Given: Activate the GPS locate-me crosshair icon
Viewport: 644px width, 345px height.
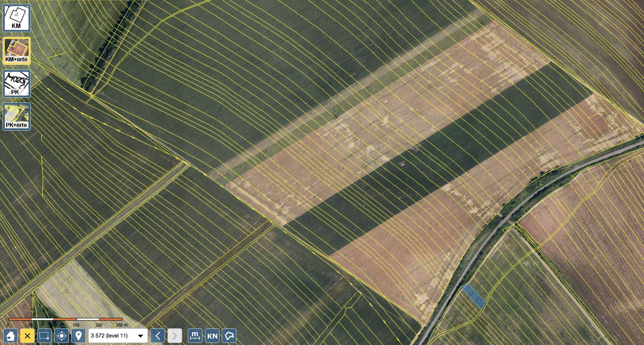Looking at the screenshot, I should pos(62,336).
